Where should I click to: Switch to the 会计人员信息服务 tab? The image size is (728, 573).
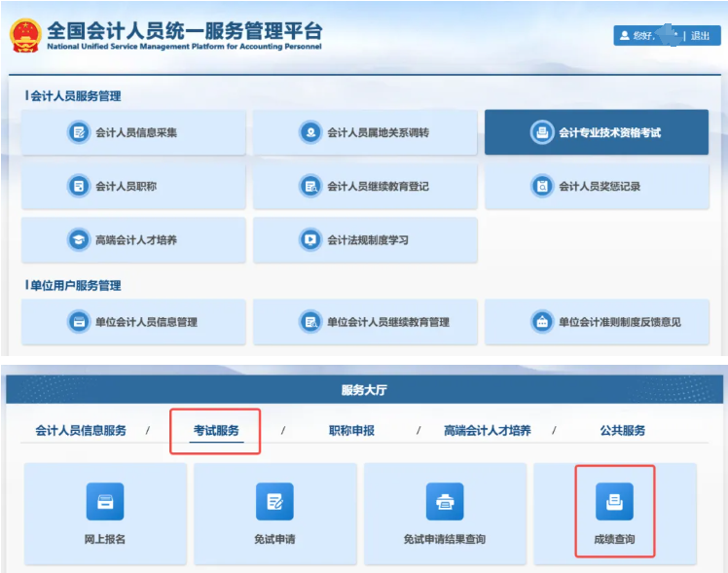pyautogui.click(x=81, y=430)
